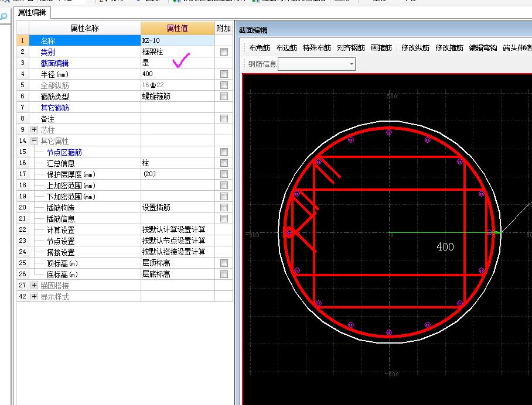Image resolution: width=532 pixels, height=405 pixels.
Task: Click the 截面编辑 property label
Action: coord(54,63)
